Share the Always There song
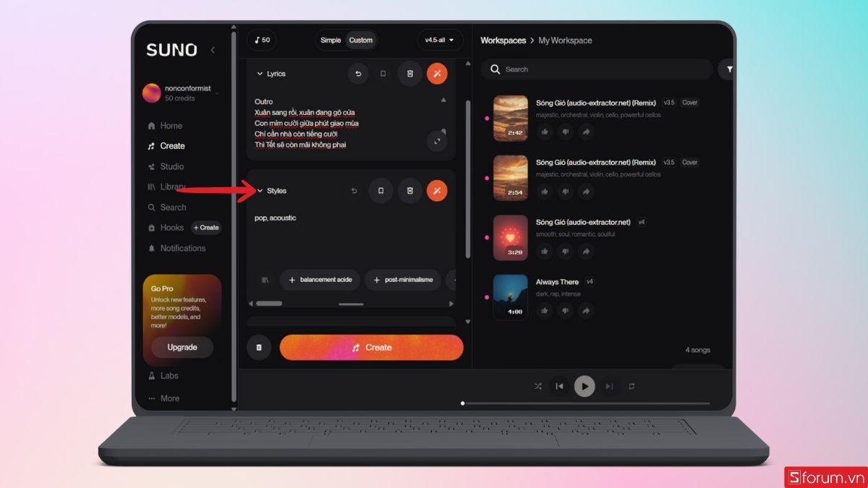 587,311
